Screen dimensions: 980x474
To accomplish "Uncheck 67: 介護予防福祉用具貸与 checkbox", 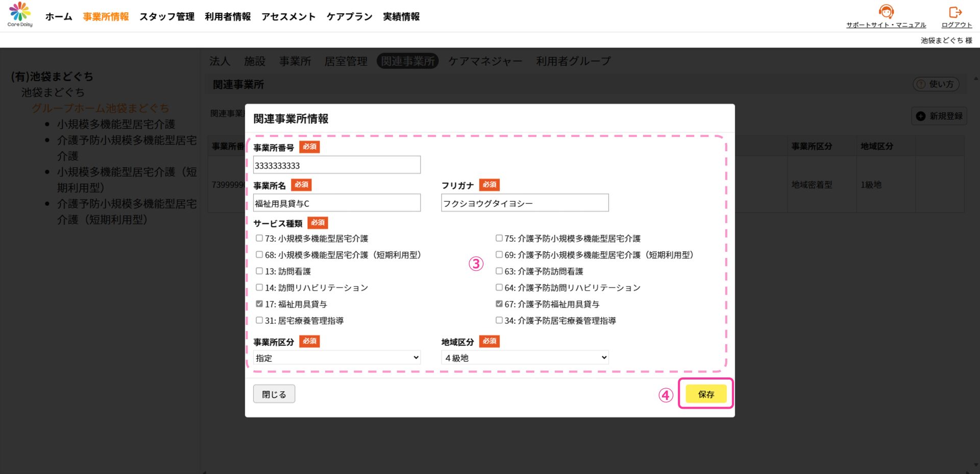I will coord(499,304).
